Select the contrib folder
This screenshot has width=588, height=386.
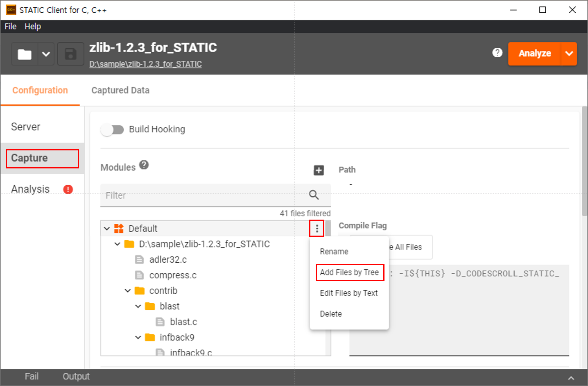pyautogui.click(x=163, y=291)
